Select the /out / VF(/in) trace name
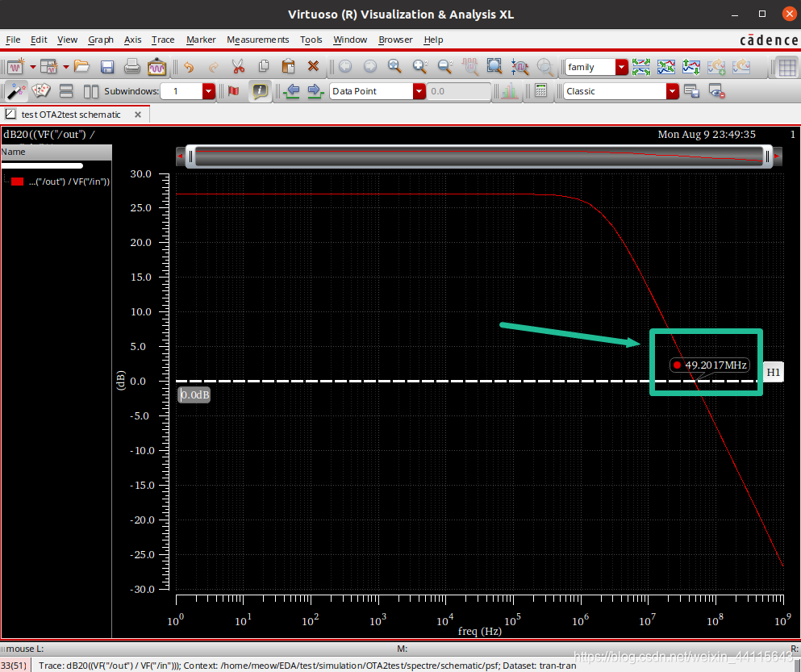 click(x=69, y=182)
